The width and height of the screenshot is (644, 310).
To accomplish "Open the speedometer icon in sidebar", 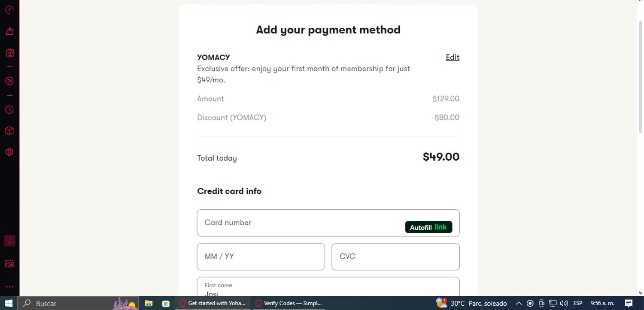I will (9, 9).
